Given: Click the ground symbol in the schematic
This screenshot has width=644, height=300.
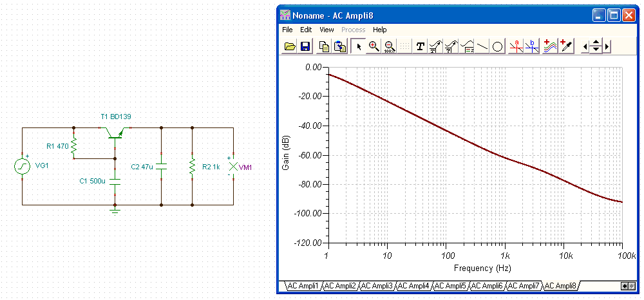Looking at the screenshot, I should coord(115,211).
